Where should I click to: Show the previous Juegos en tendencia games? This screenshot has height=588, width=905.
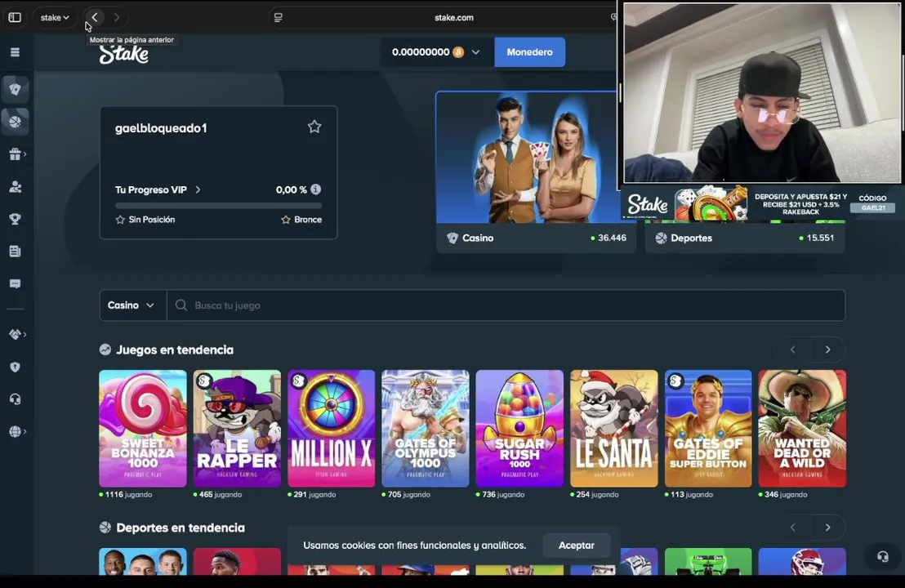792,350
